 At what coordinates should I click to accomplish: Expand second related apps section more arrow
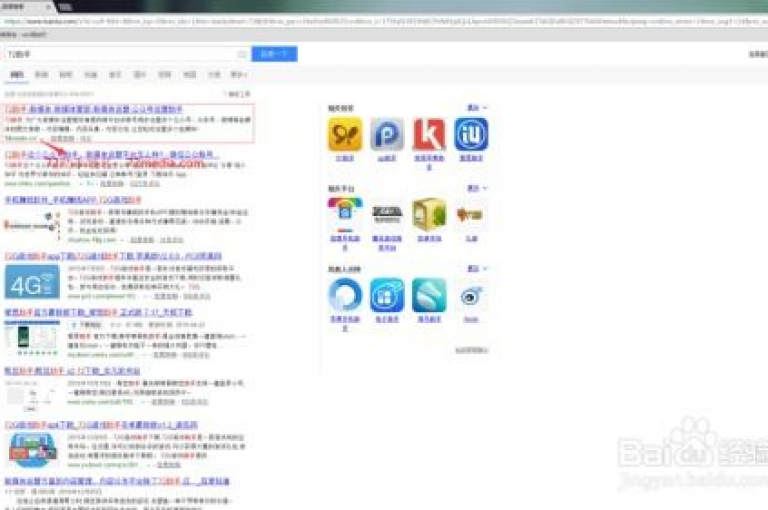[x=477, y=188]
